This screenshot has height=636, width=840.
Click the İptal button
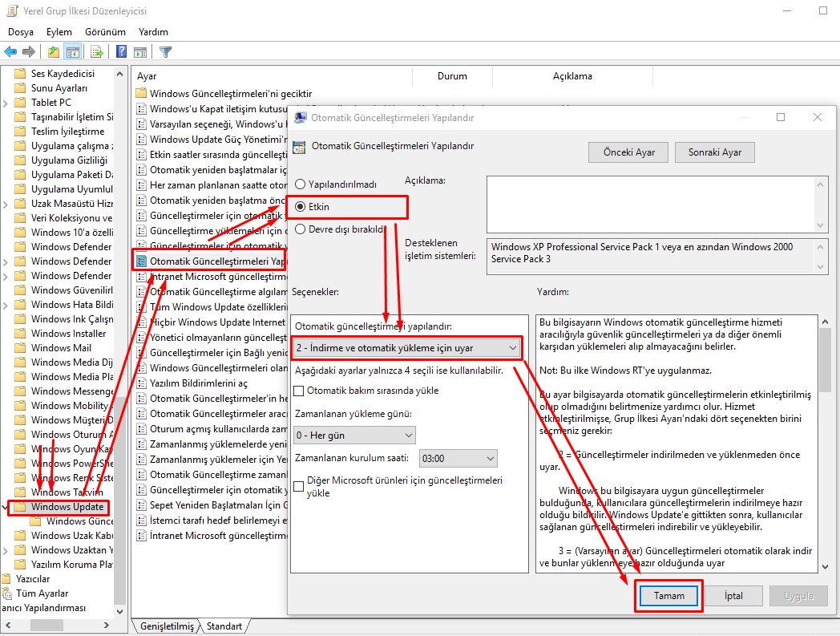click(733, 596)
